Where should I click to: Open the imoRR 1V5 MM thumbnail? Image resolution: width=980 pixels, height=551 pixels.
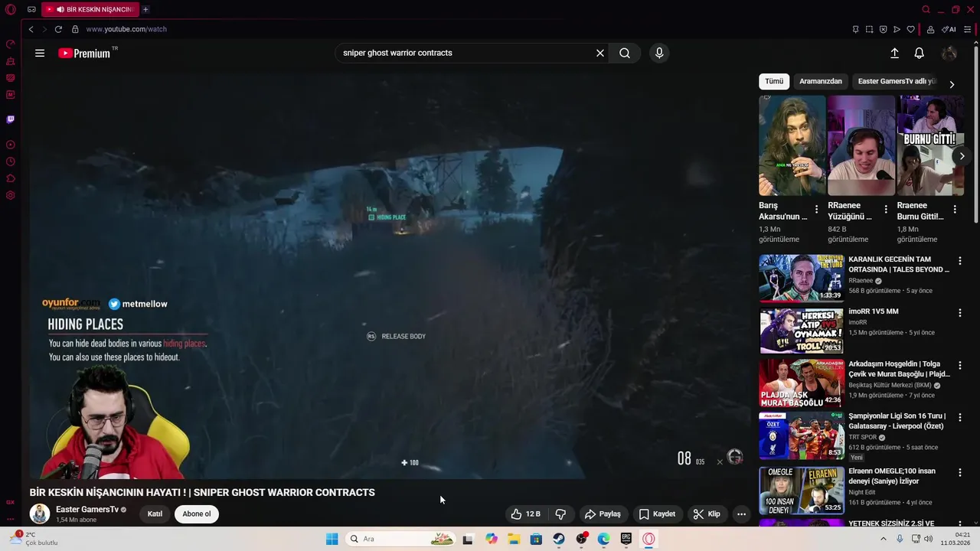tap(801, 331)
